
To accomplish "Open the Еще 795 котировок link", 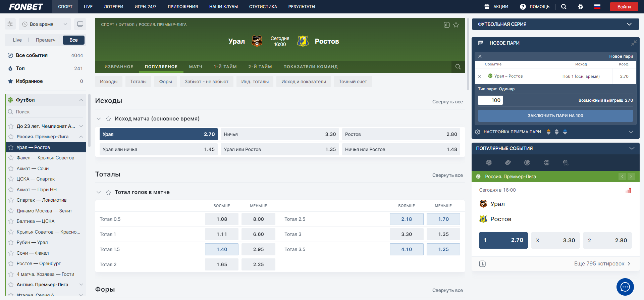I will (x=602, y=264).
